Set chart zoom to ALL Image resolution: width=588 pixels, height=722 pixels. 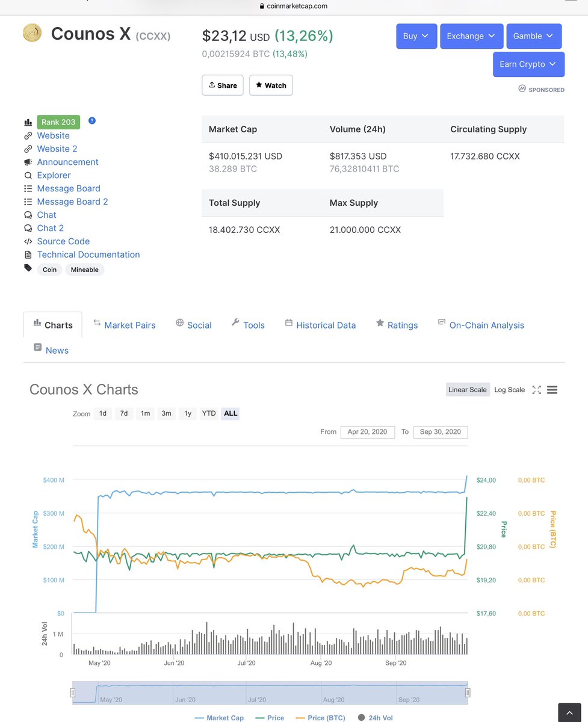(x=231, y=413)
